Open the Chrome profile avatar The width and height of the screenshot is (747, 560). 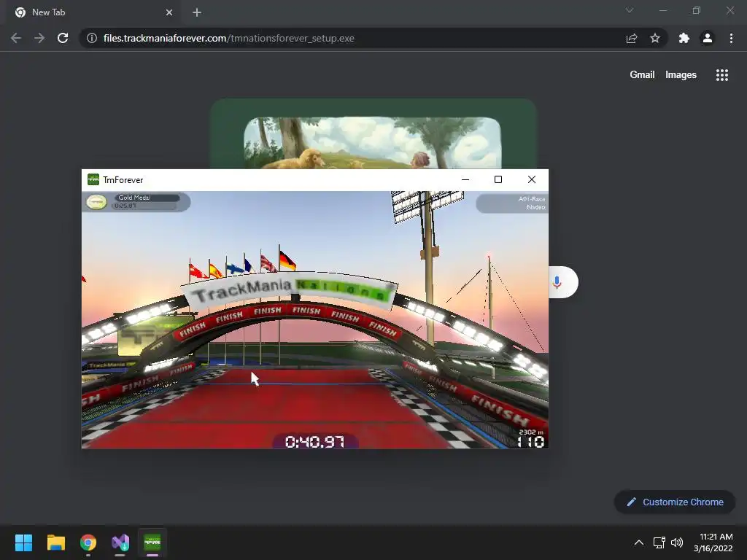click(708, 38)
